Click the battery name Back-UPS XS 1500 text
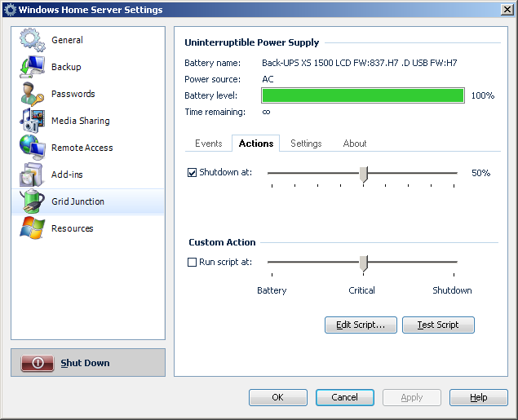The height and width of the screenshot is (420, 518). click(x=360, y=63)
